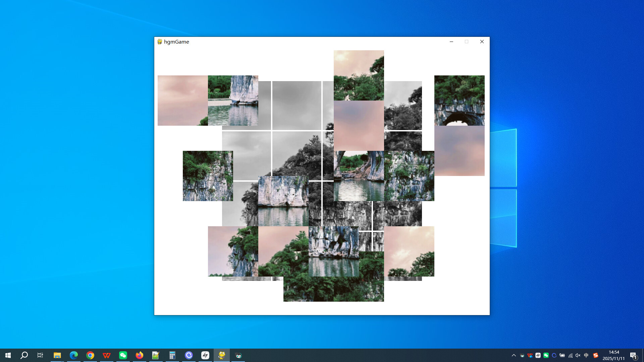This screenshot has width=644, height=362.
Task: Open Action Center notifications
Action: coord(634,355)
